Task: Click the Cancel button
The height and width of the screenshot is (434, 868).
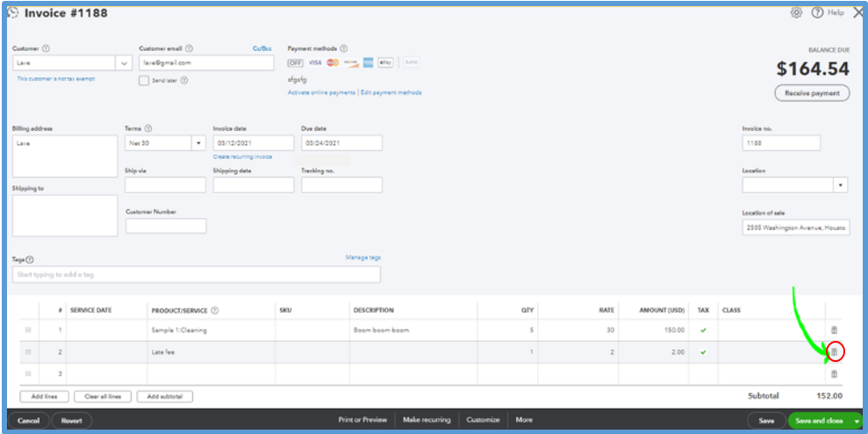Action: [x=28, y=421]
